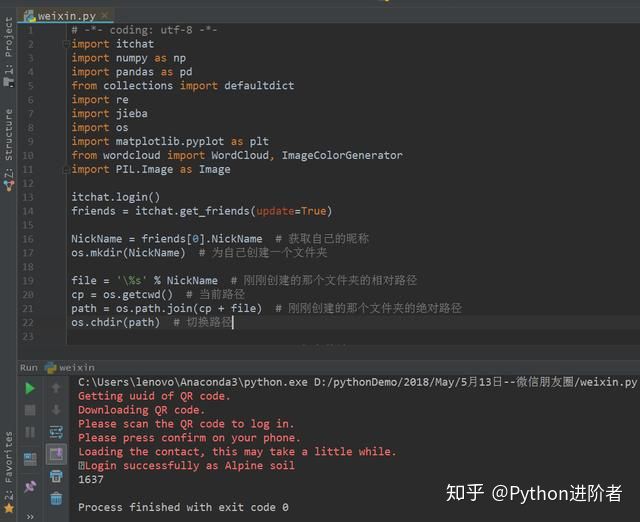Viewport: 640px width, 522px height.
Task: Click the Run panel title label
Action: (29, 368)
